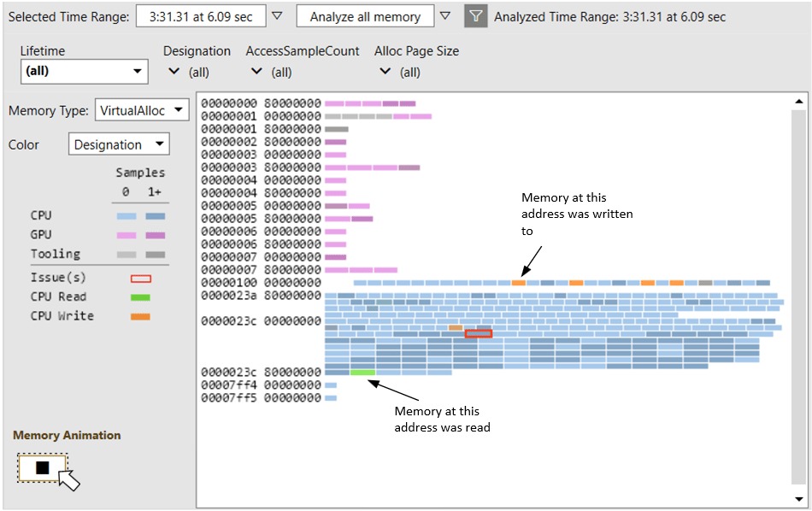Click address row 00007ff4 00000000
This screenshot has height=511, width=812.
click(261, 385)
